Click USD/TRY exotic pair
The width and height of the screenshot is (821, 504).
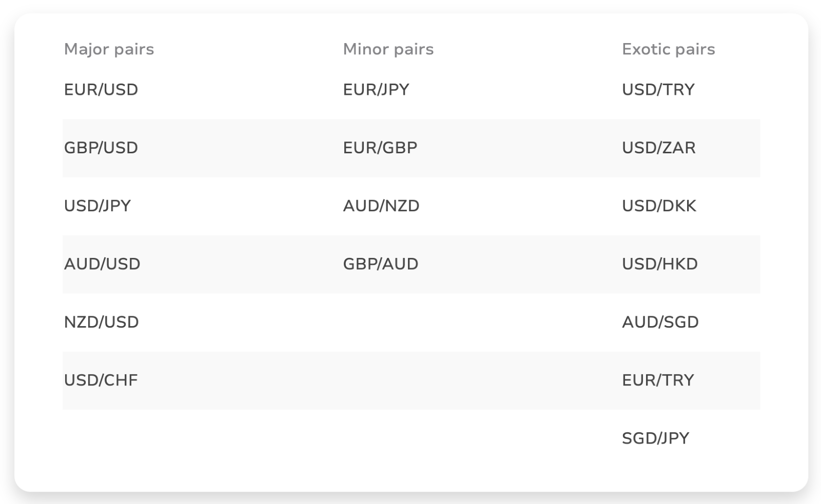click(658, 90)
